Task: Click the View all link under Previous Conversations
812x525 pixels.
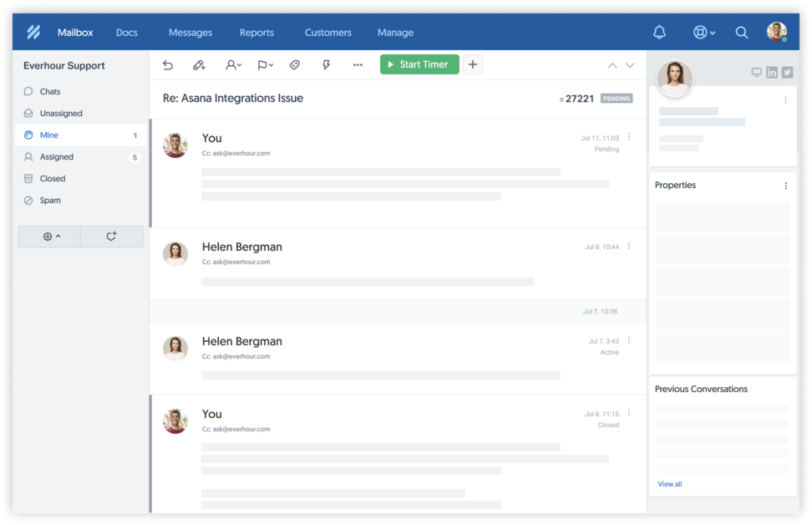Action: tap(670, 483)
